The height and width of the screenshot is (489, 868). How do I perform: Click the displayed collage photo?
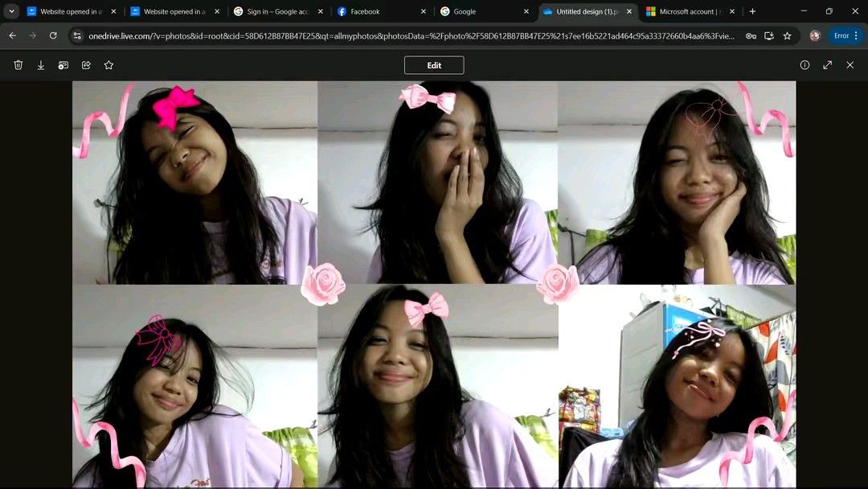(x=434, y=284)
